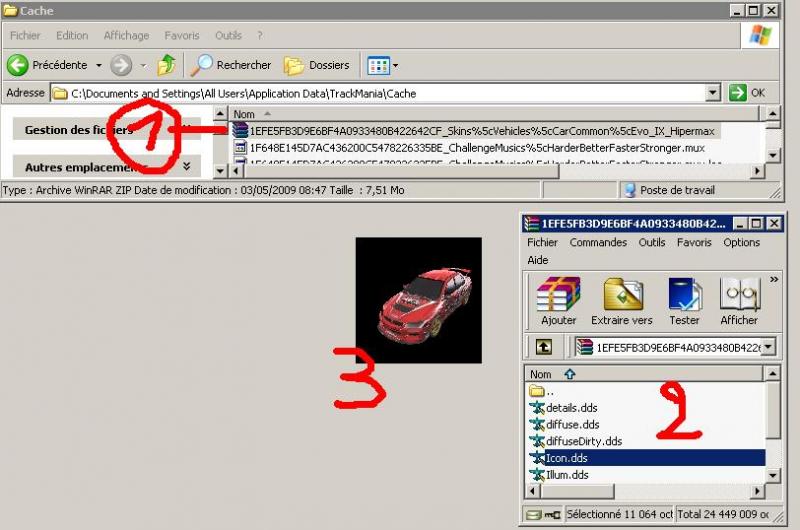Click the down arrow of the file list scrollbar
The image size is (800, 530).
point(772,155)
